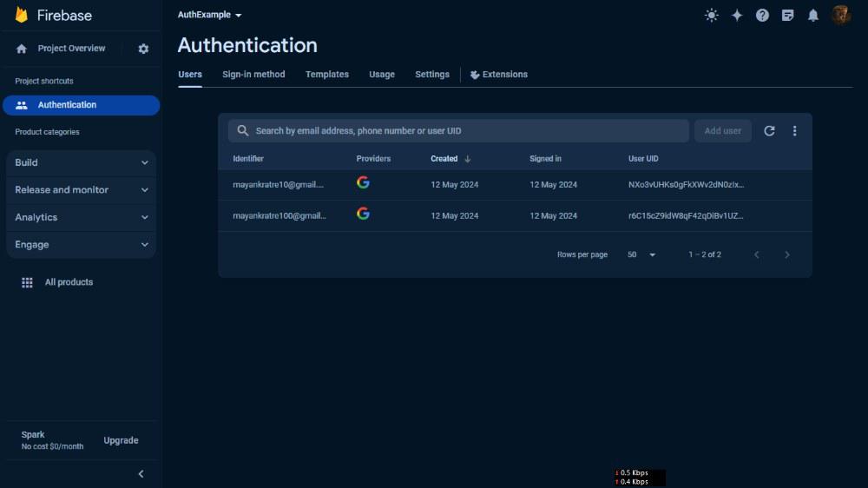Image resolution: width=868 pixels, height=488 pixels.
Task: Expand the Build category
Action: pos(82,163)
